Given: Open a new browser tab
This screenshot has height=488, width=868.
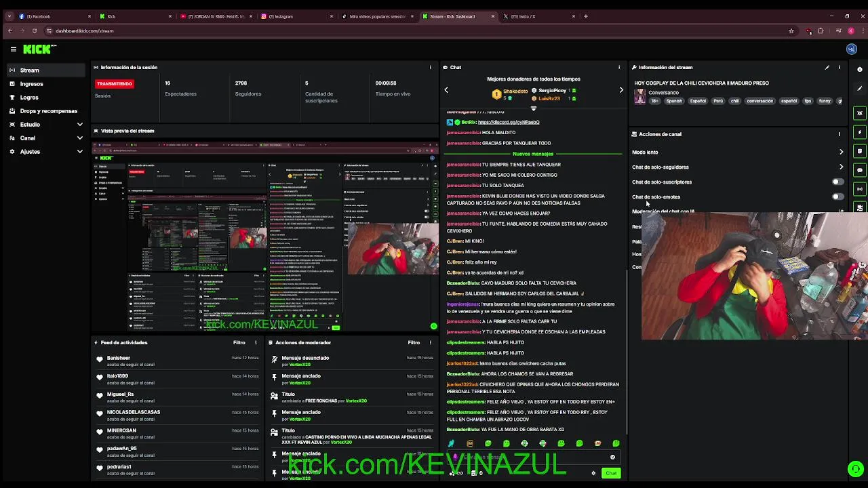Looking at the screenshot, I should coord(585,16).
